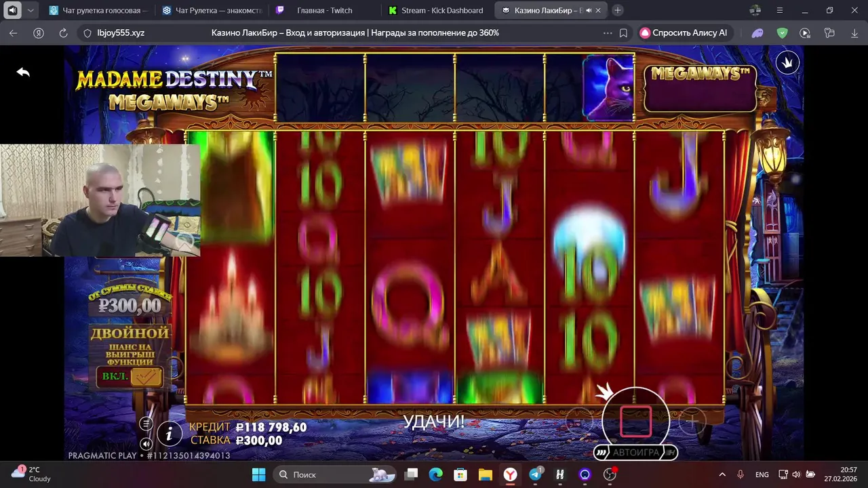868x488 pixels.
Task: Switch to the Главная - Twitch tab
Action: point(324,10)
